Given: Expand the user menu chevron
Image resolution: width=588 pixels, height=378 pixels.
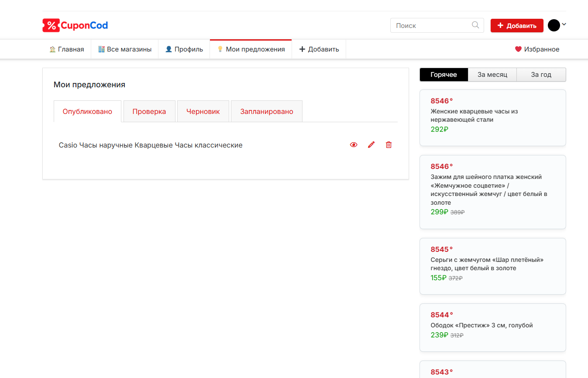Looking at the screenshot, I should coord(564,24).
